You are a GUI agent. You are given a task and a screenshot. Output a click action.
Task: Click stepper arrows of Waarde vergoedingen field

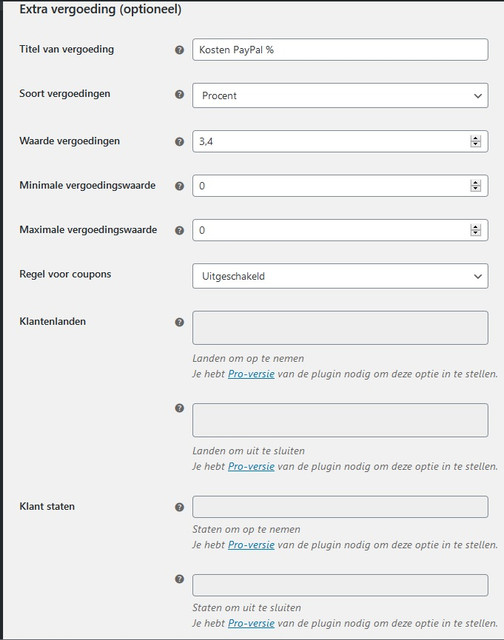pos(475,141)
